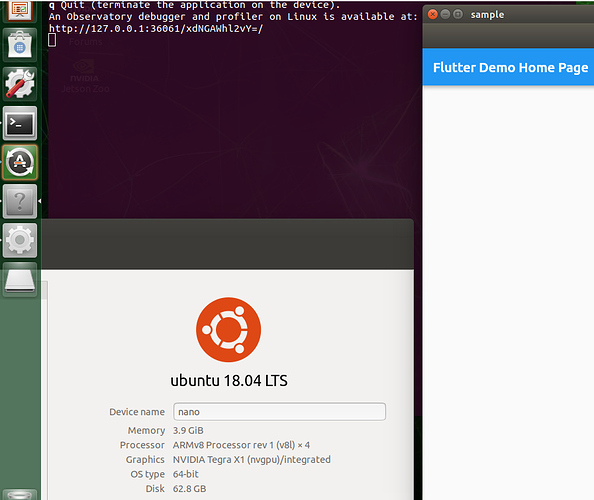The width and height of the screenshot is (594, 500).
Task: Open the Software Updater dock icon
Action: point(20,162)
